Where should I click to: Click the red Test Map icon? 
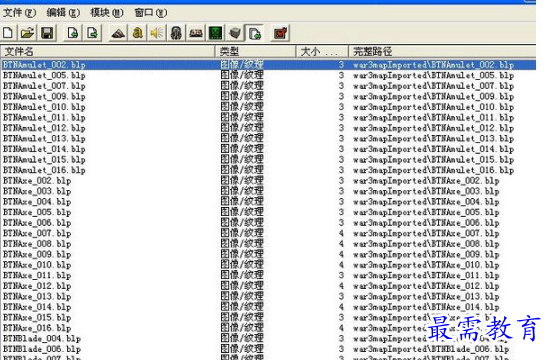281,33
